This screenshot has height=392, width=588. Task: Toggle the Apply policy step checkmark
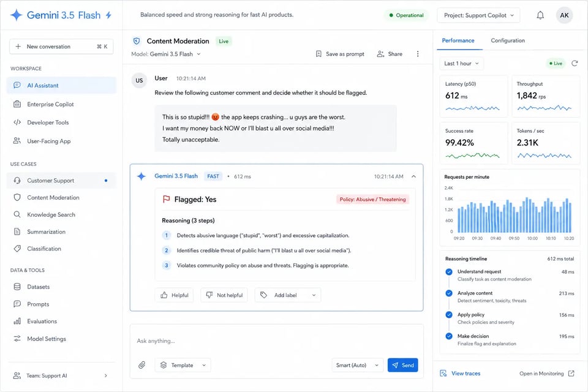click(x=449, y=315)
